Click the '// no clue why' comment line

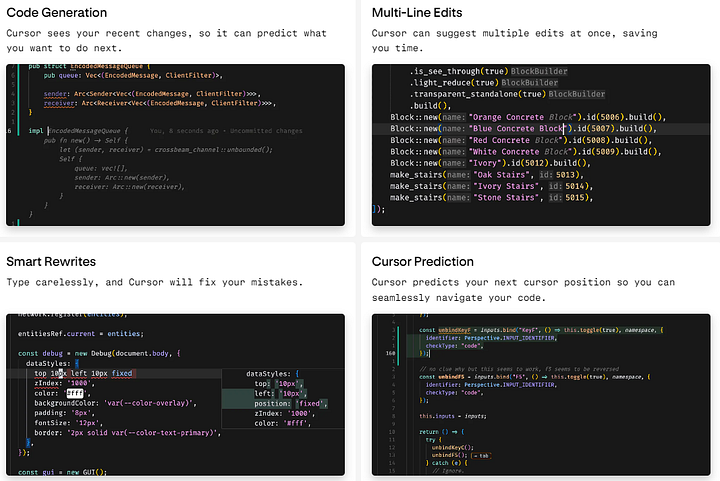(x=519, y=369)
